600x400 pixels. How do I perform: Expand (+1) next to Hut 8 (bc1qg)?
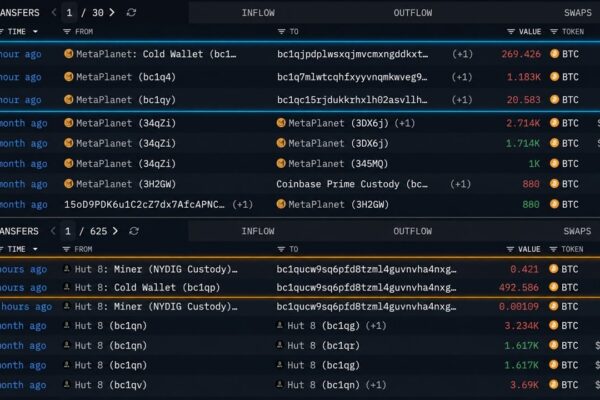(x=376, y=326)
